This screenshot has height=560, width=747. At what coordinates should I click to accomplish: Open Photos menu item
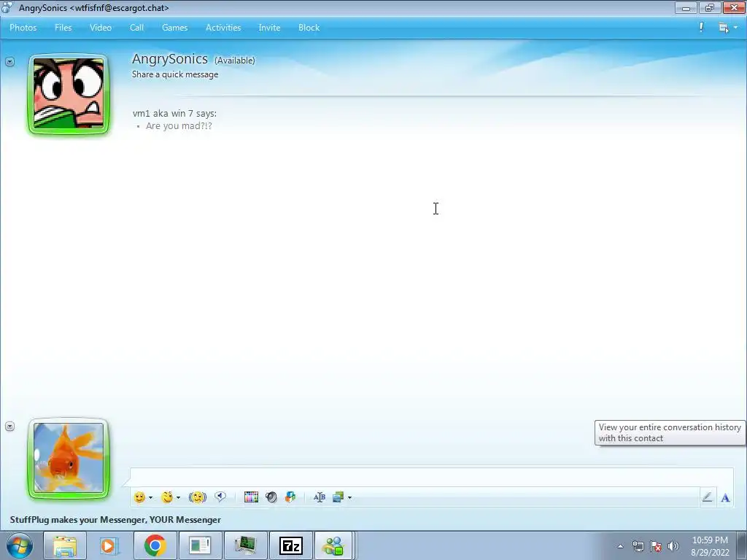click(x=23, y=28)
